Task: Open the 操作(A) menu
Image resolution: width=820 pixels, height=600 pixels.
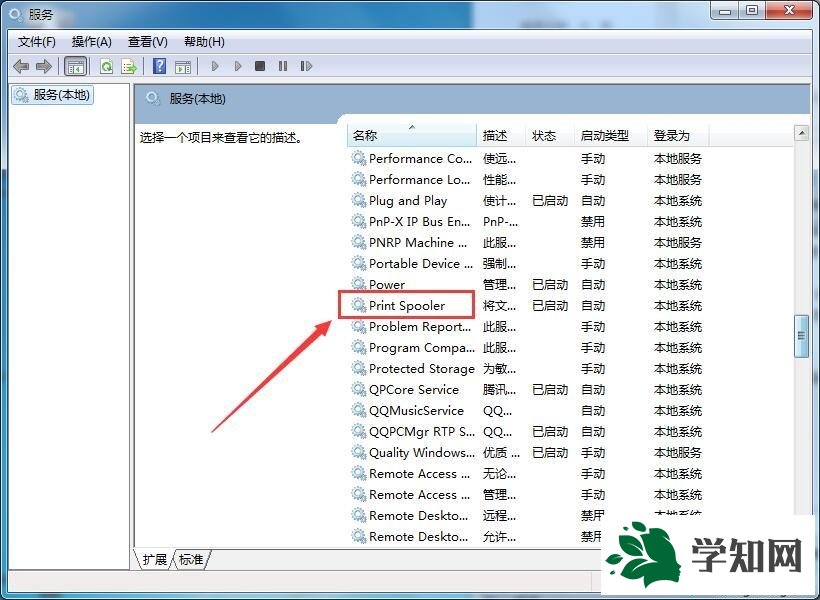Action: pos(91,41)
